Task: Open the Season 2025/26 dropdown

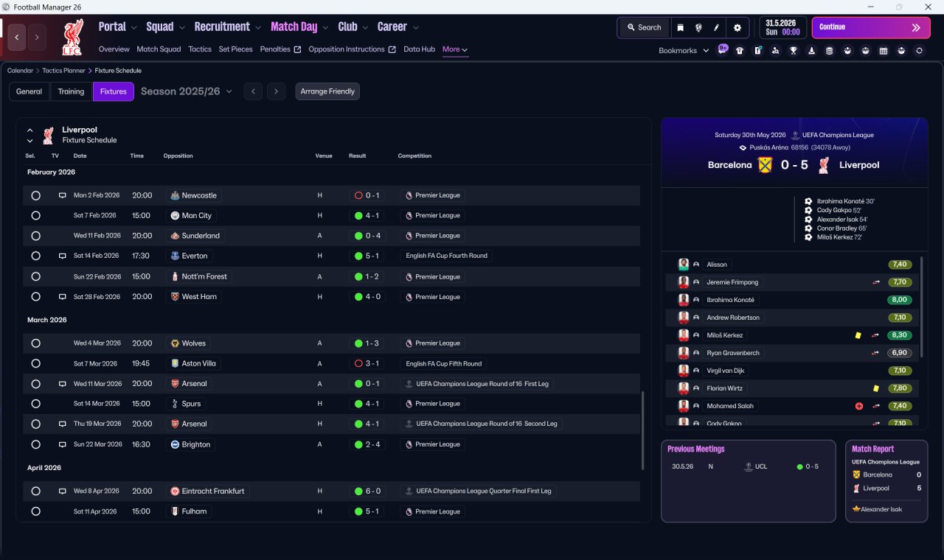Action: click(187, 91)
